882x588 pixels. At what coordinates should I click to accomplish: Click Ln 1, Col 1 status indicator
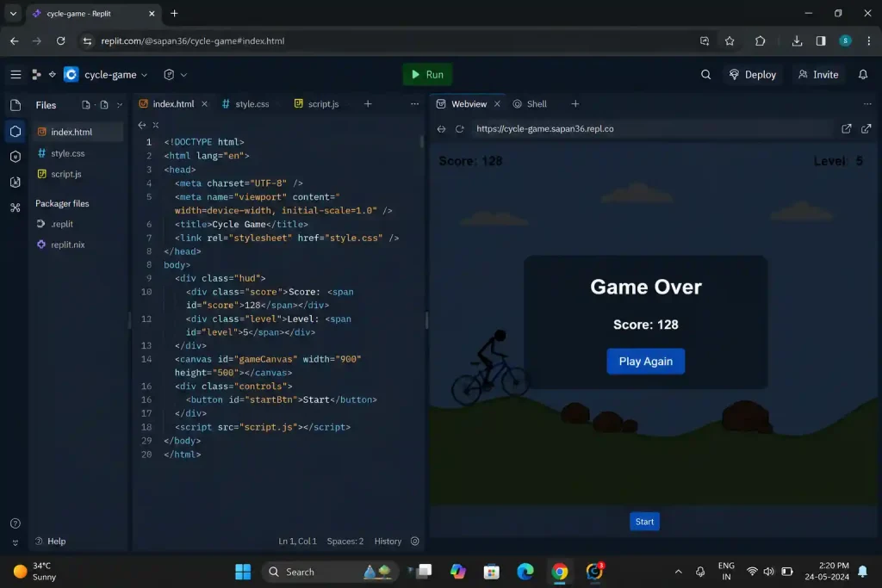pos(297,542)
